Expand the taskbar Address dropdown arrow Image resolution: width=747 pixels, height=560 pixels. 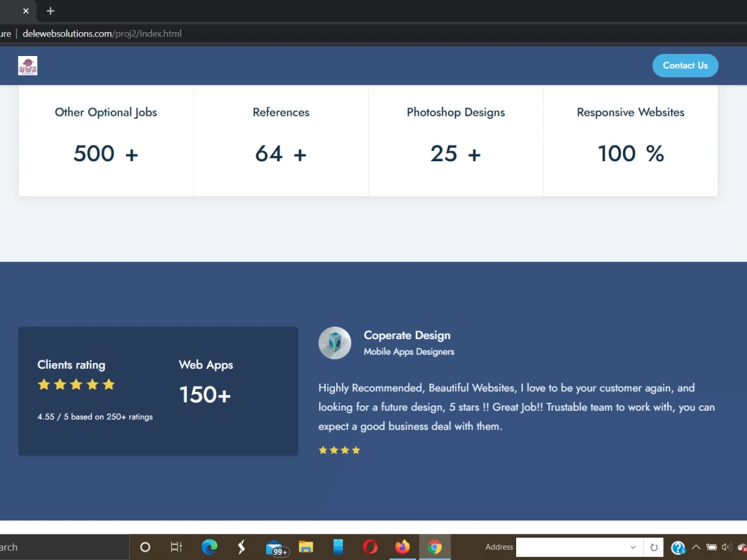point(633,547)
